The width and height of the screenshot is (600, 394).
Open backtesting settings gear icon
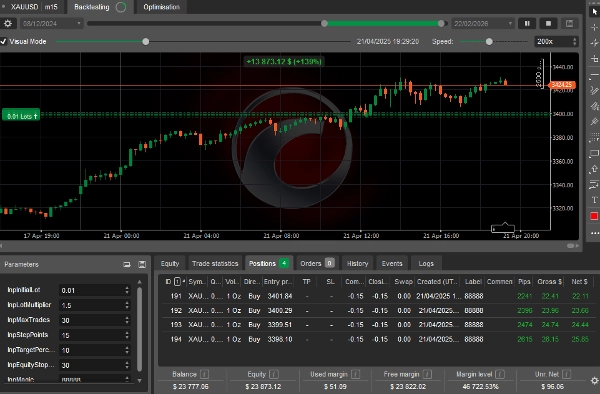(x=8, y=23)
